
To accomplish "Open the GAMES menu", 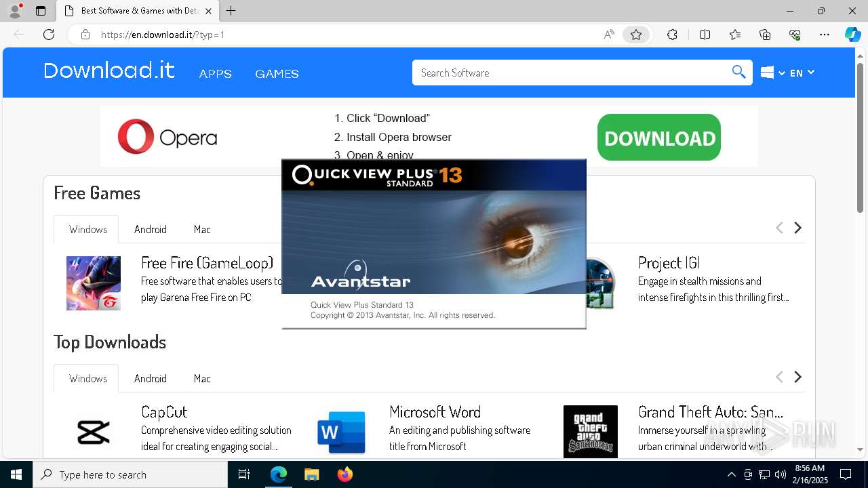I will [x=277, y=73].
